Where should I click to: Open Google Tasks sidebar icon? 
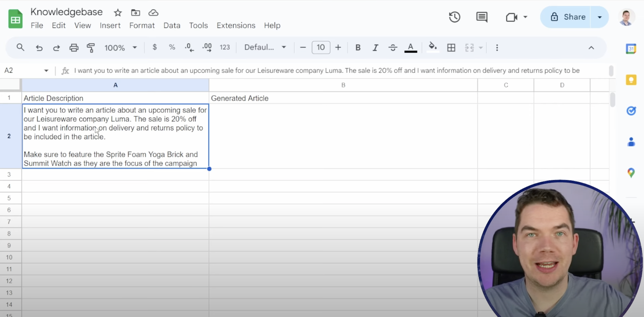(631, 111)
